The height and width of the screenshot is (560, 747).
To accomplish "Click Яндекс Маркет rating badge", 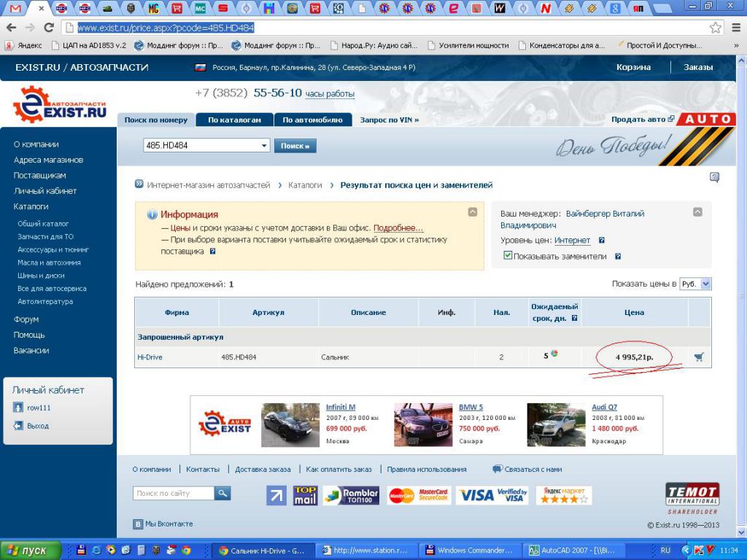I will [564, 496].
